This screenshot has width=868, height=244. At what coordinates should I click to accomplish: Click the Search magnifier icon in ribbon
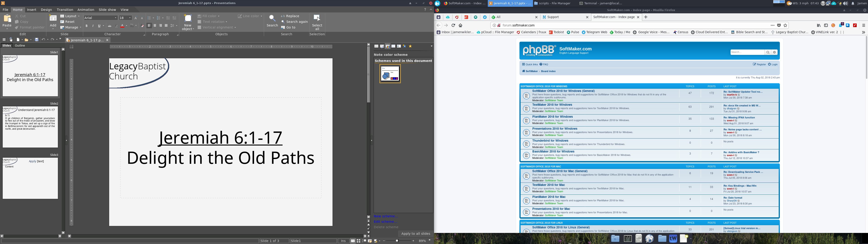[272, 19]
